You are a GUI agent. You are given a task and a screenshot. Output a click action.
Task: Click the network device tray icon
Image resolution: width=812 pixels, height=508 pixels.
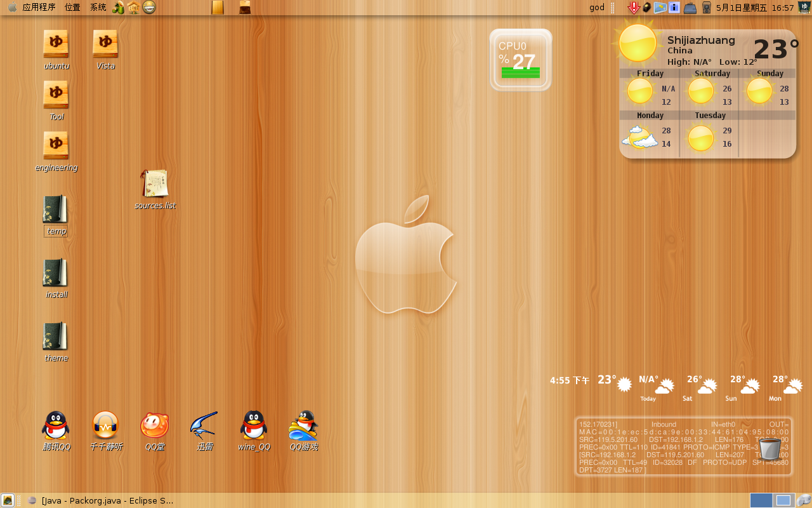click(x=690, y=8)
